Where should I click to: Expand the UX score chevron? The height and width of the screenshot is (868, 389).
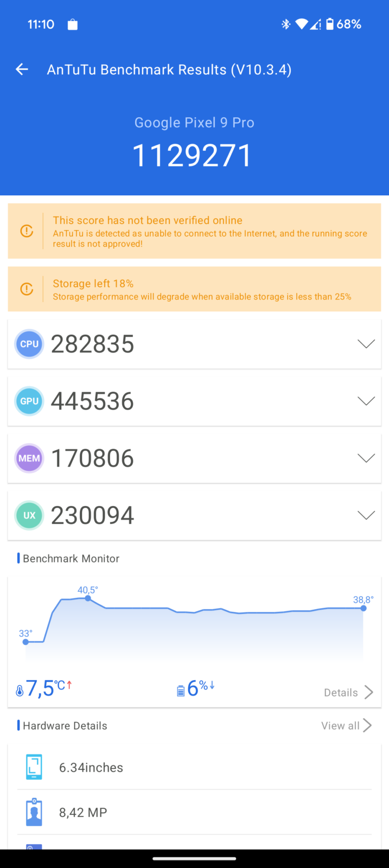pos(366,515)
